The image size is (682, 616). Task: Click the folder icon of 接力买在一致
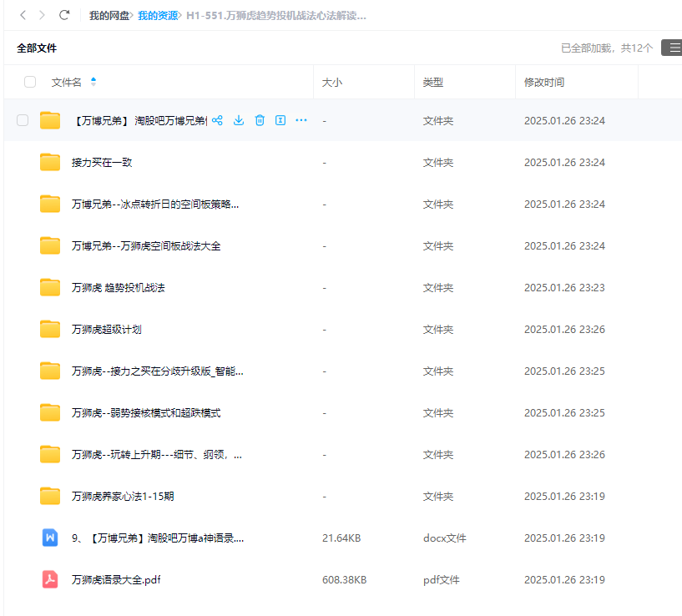pyautogui.click(x=49, y=162)
